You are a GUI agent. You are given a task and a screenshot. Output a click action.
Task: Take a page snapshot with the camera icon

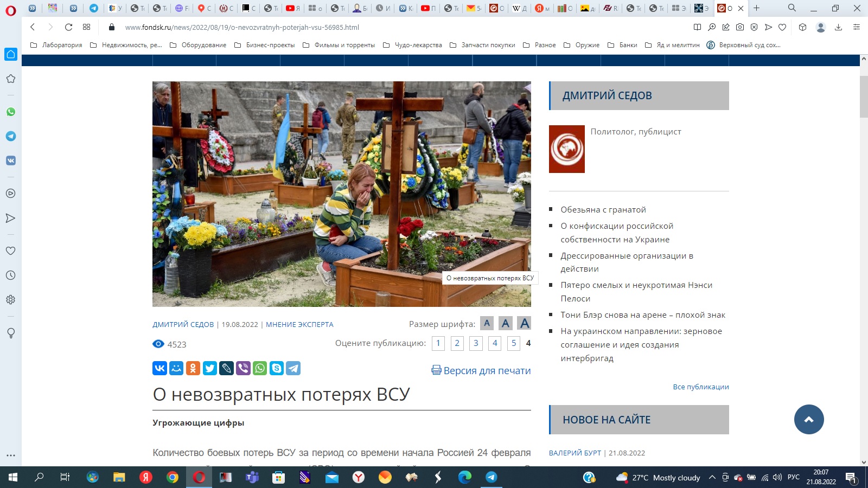click(x=740, y=27)
